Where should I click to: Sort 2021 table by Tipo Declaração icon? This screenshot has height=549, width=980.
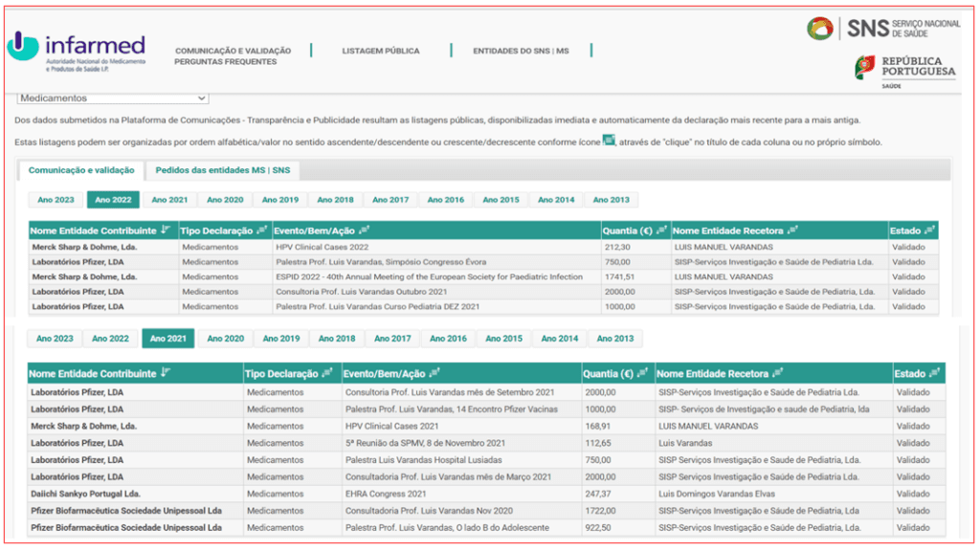(x=328, y=374)
